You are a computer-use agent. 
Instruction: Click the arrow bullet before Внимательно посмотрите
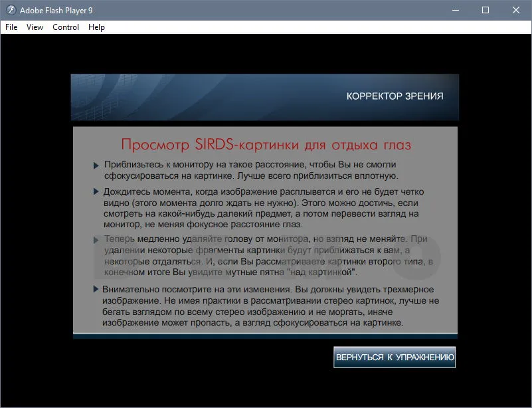[96, 289]
